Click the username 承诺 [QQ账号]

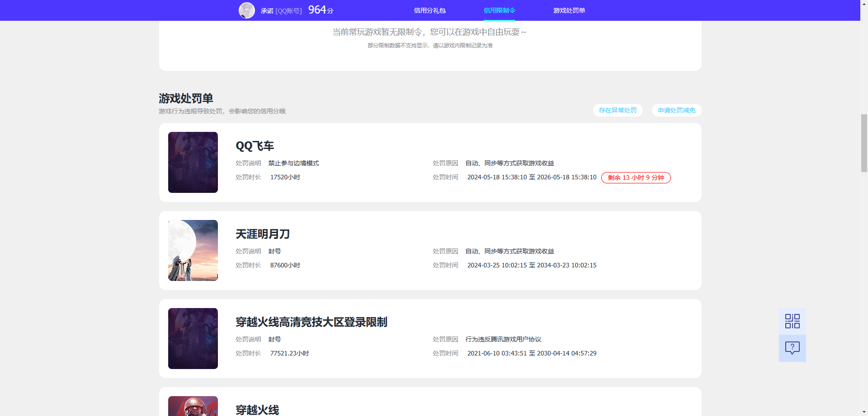281,11
